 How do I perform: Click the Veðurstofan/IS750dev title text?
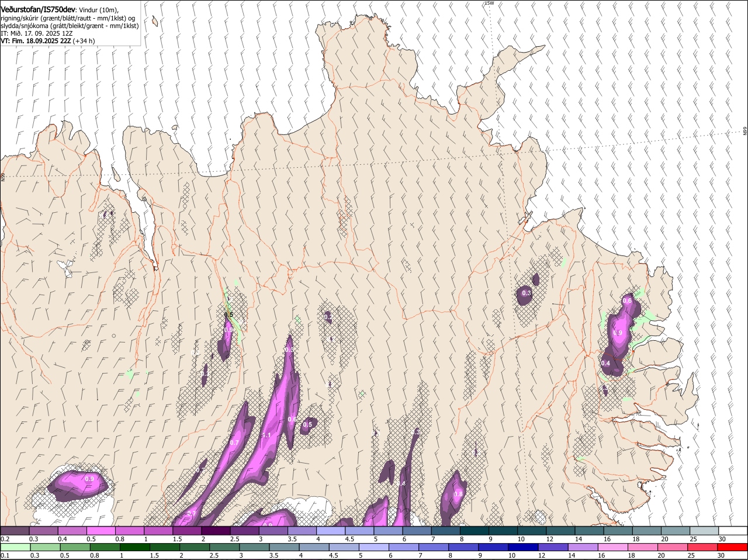(38, 10)
